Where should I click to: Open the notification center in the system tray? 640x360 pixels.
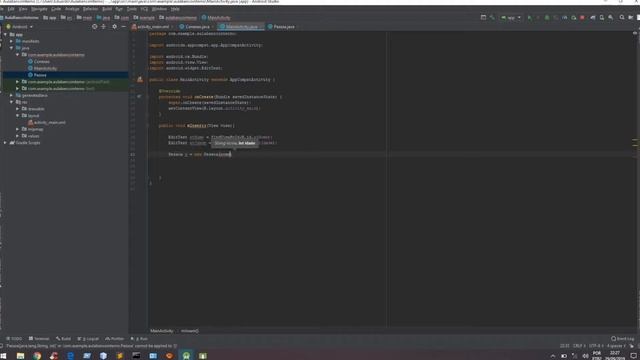click(633, 356)
